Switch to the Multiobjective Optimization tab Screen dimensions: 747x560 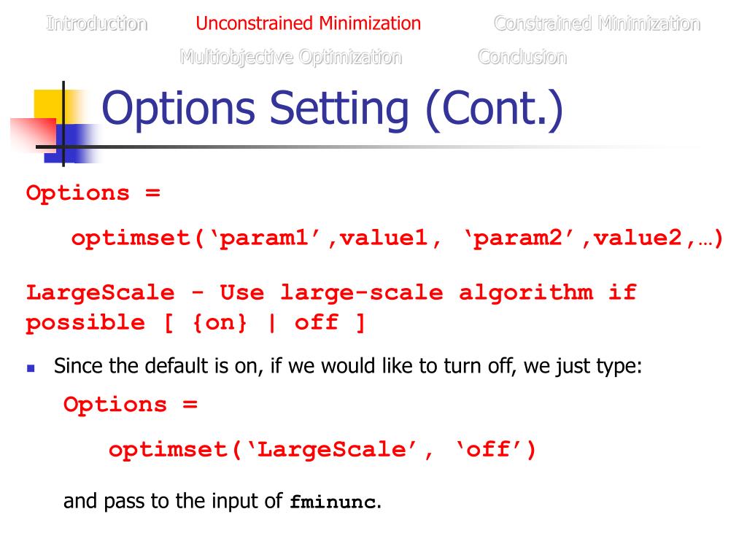(290, 56)
